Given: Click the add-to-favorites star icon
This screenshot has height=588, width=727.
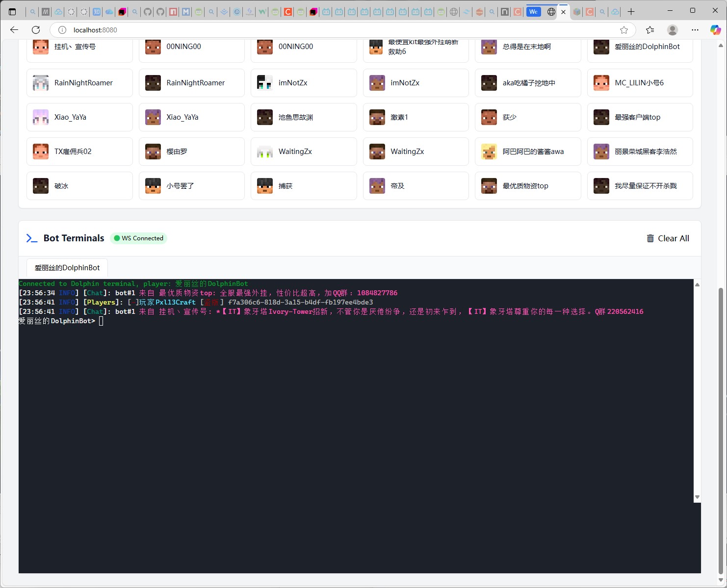Looking at the screenshot, I should click(623, 30).
